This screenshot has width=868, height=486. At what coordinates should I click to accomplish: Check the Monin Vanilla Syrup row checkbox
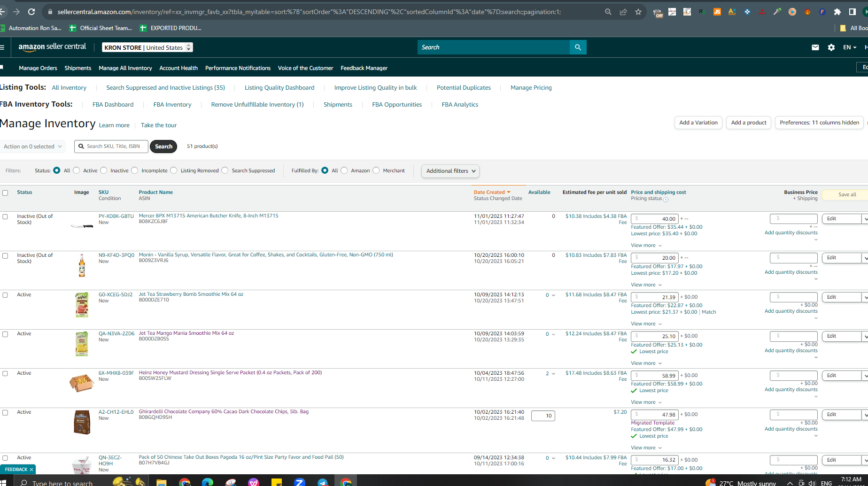point(5,256)
